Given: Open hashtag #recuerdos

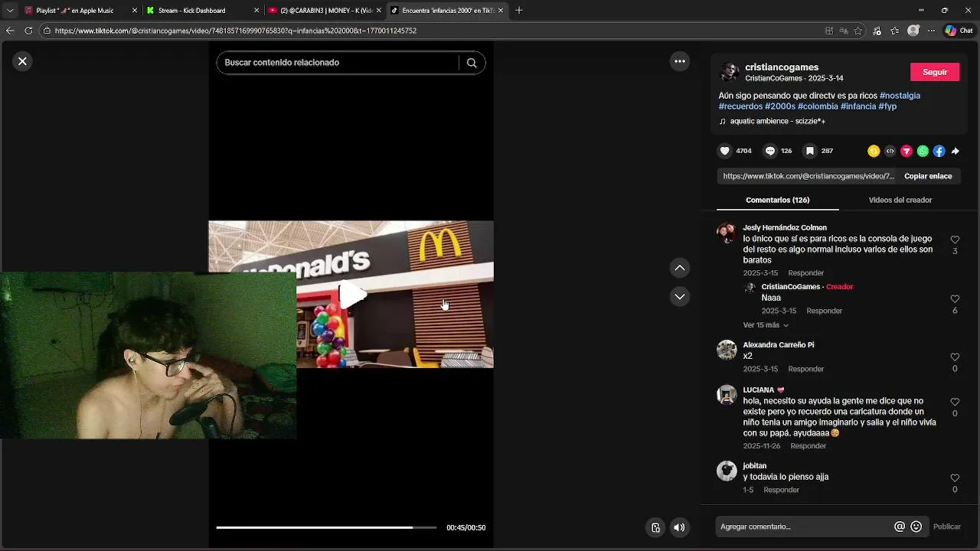Looking at the screenshot, I should tap(740, 106).
